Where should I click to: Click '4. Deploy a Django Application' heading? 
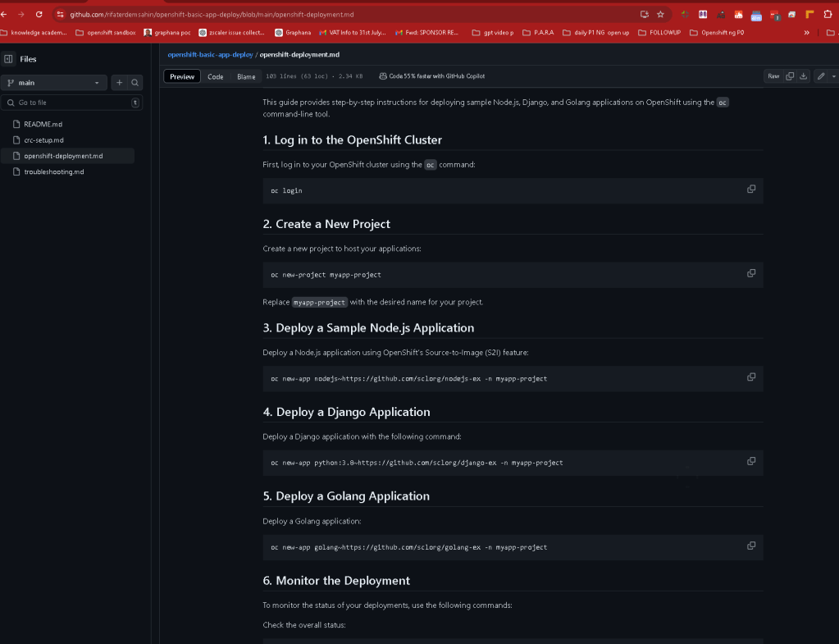[x=346, y=412]
